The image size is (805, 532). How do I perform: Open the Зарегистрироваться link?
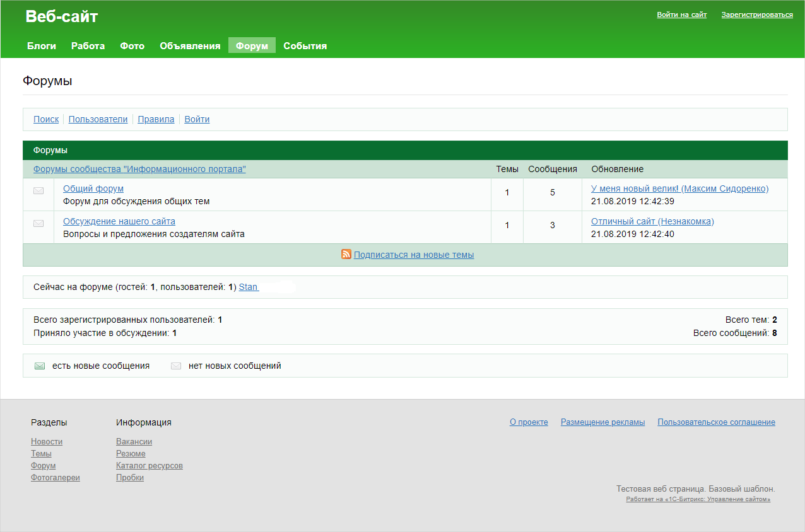757,14
